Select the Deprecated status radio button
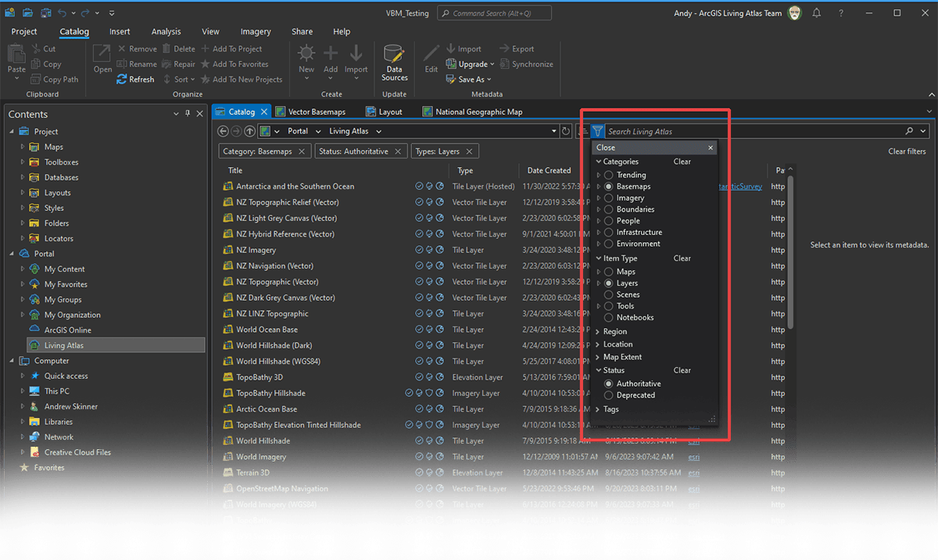 pos(609,395)
